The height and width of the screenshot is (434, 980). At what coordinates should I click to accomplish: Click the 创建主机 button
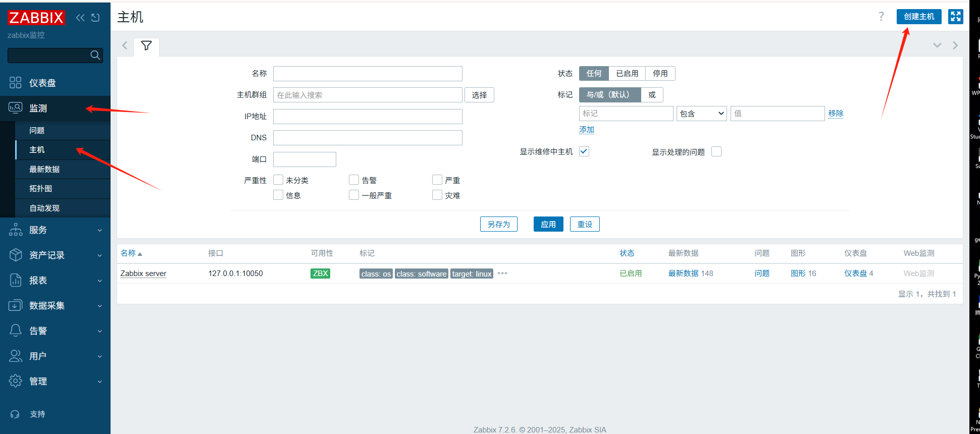[x=919, y=17]
